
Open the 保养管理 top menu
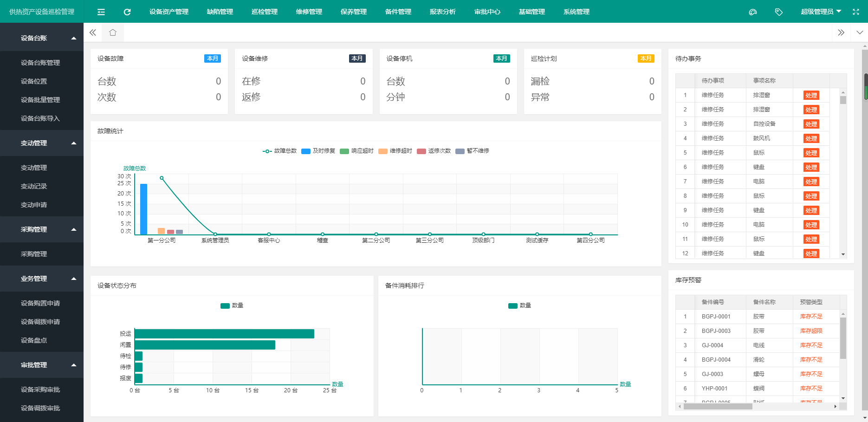[354, 12]
